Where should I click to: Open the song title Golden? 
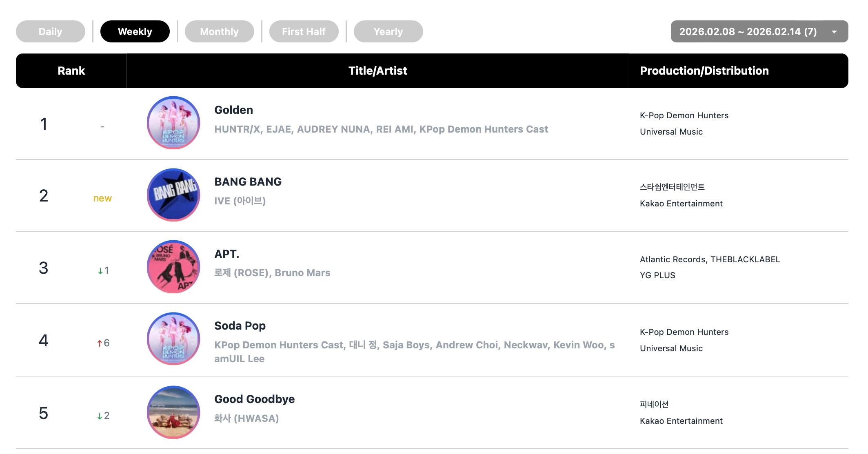pos(234,110)
